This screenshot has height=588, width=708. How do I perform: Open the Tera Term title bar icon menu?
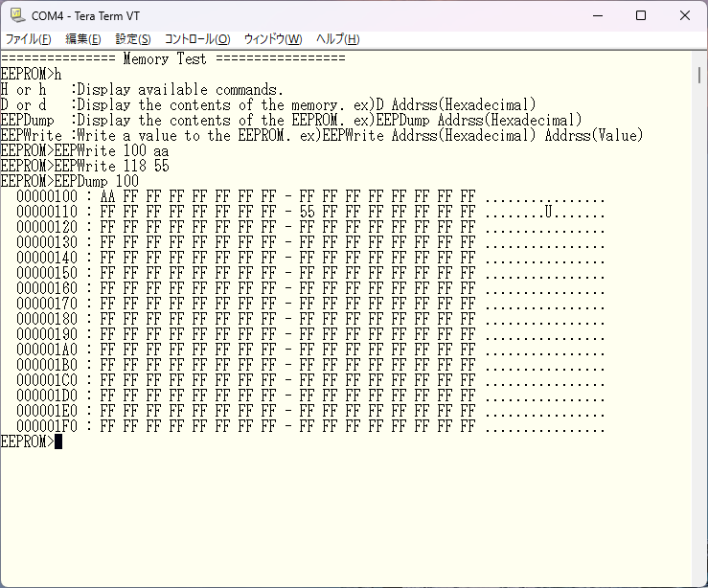pos(15,15)
